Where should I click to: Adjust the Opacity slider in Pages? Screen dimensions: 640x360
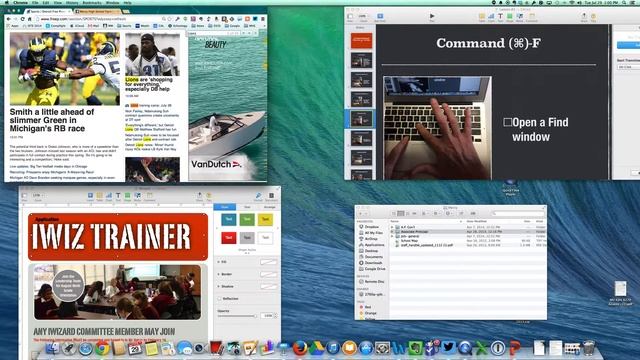[x=237, y=316]
